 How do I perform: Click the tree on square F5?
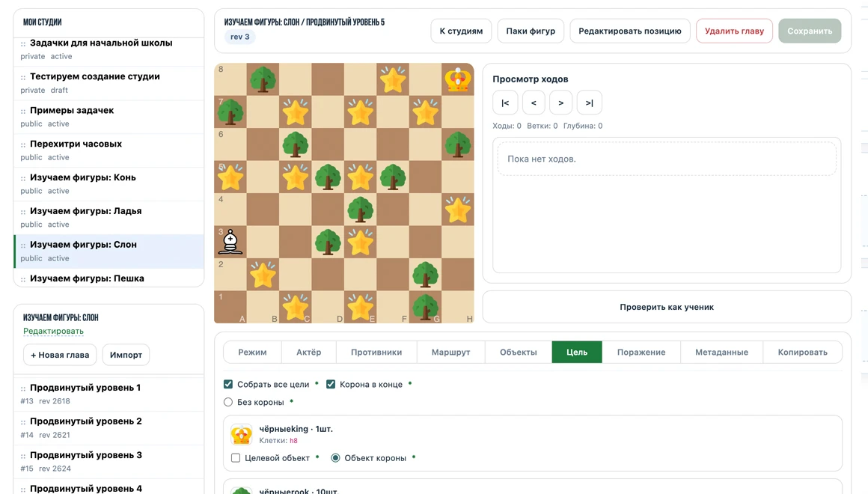pyautogui.click(x=393, y=177)
